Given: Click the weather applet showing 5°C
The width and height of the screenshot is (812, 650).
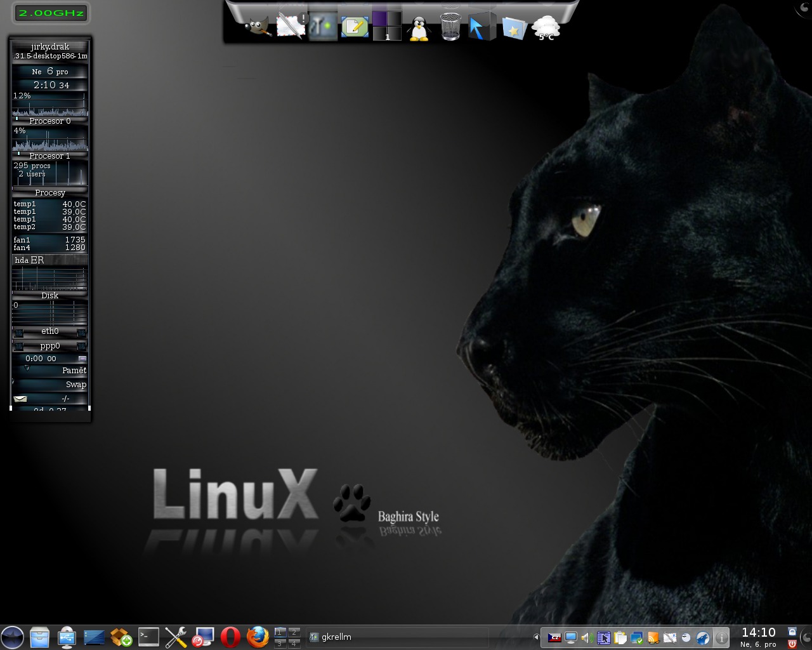Looking at the screenshot, I should tap(546, 29).
